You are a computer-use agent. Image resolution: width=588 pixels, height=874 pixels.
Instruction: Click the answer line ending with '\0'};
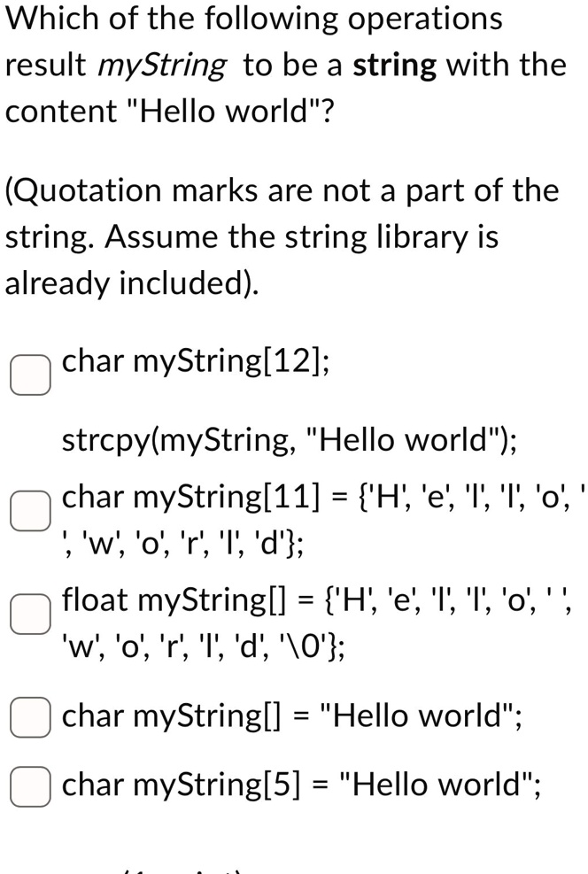[203, 647]
